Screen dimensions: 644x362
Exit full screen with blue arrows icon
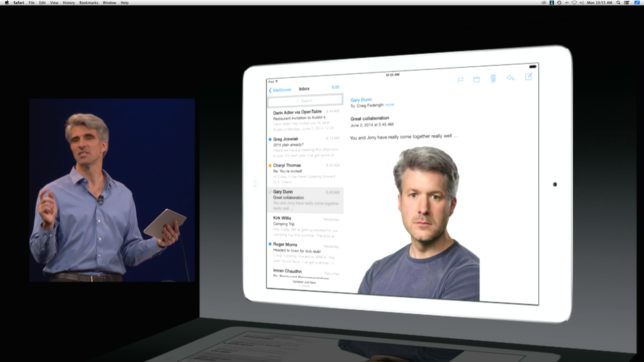tap(637, 3)
